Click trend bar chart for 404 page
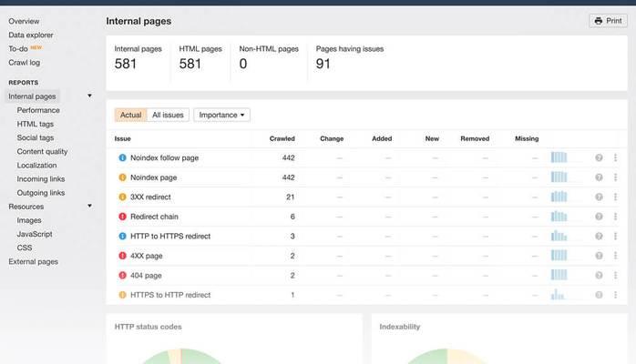Image resolution: width=636 pixels, height=364 pixels. pyautogui.click(x=559, y=275)
